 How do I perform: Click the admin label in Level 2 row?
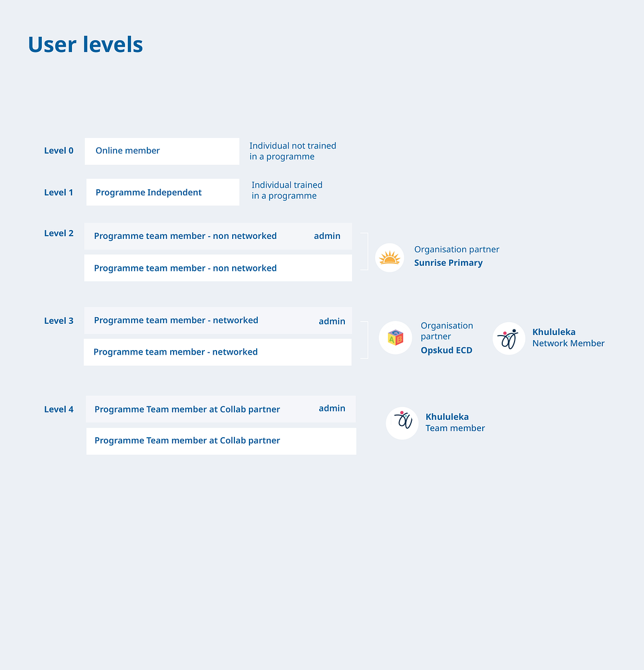[327, 236]
